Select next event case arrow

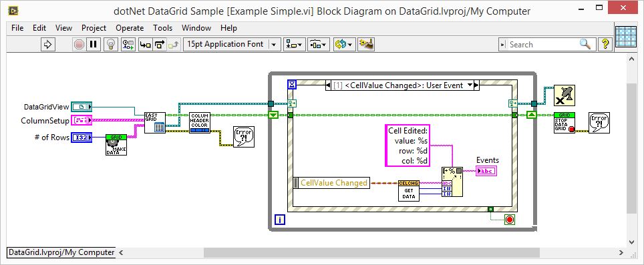coord(476,85)
